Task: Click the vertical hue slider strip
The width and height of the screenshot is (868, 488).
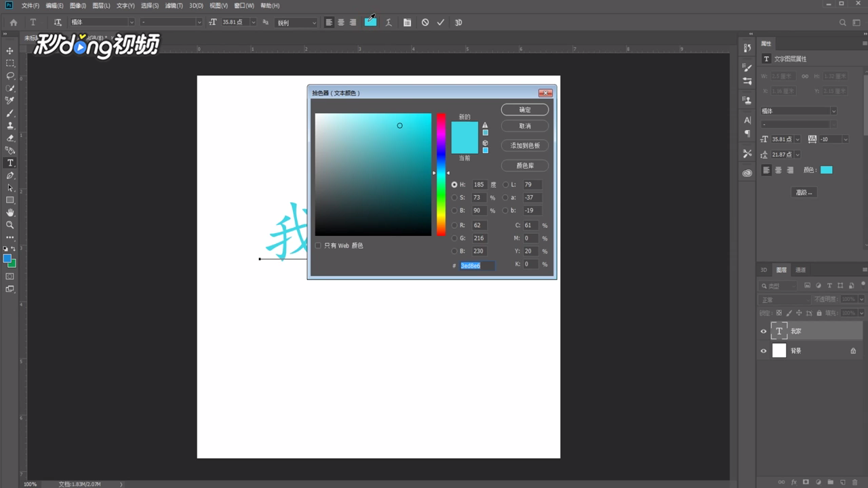Action: [441, 175]
